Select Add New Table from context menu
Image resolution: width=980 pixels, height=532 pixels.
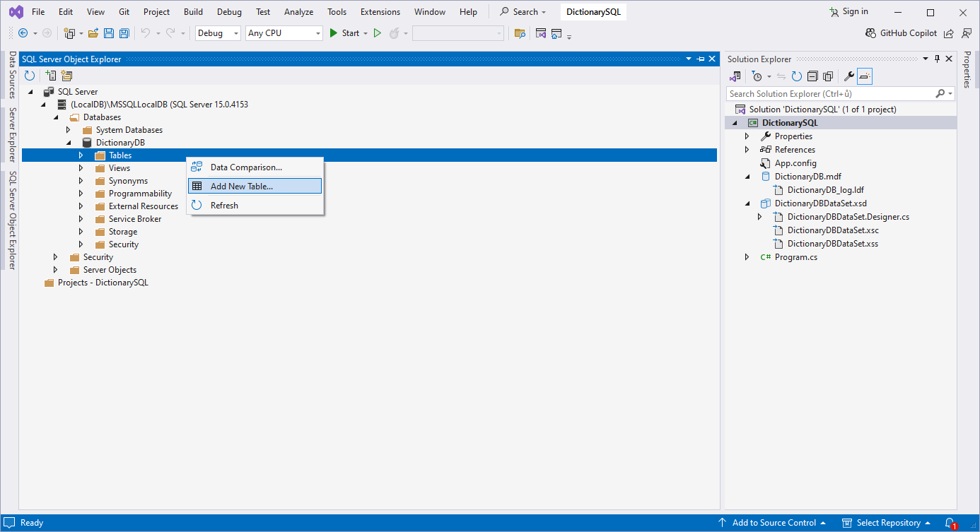(x=241, y=187)
